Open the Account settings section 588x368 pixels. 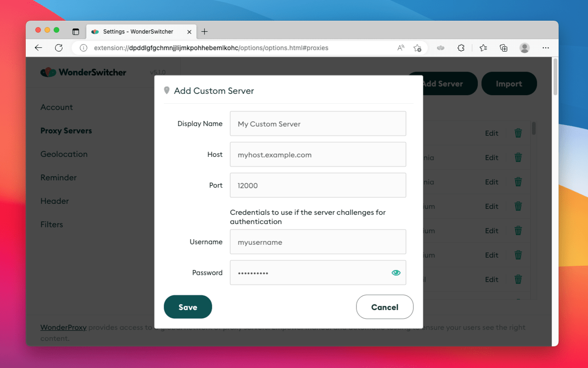pos(57,107)
